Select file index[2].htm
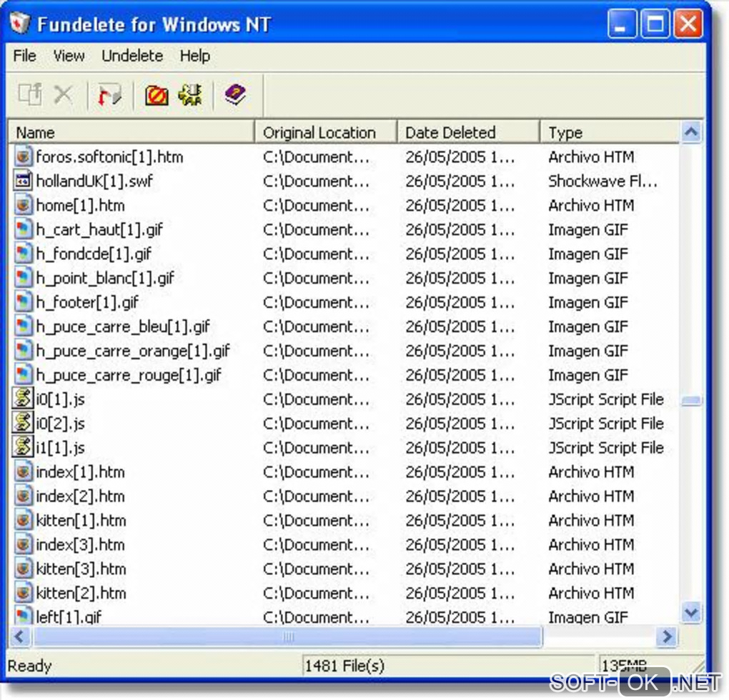The image size is (729, 700). pos(81,496)
